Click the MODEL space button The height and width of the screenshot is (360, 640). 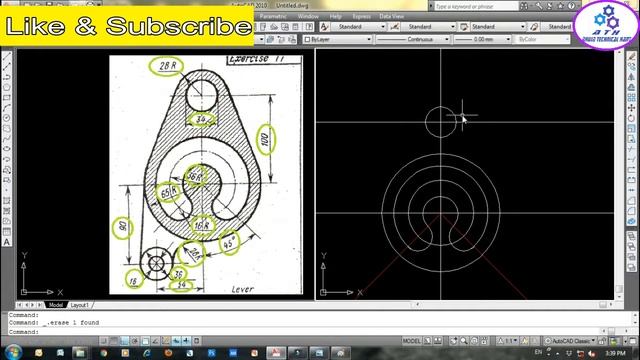click(x=411, y=341)
